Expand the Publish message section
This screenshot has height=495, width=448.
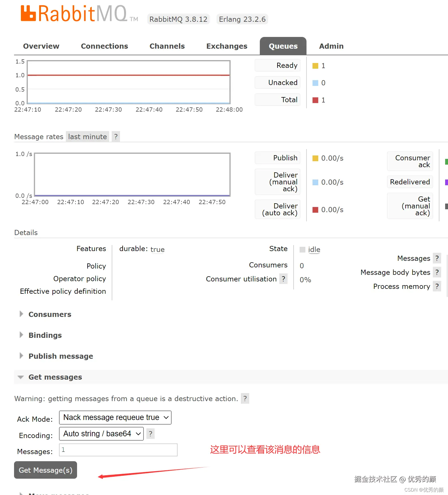(61, 356)
